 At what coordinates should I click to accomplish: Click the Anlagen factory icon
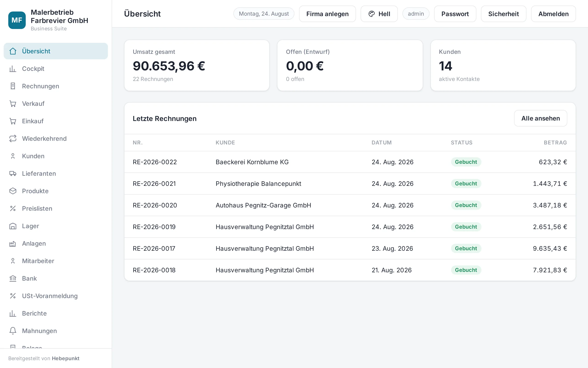pyautogui.click(x=13, y=244)
